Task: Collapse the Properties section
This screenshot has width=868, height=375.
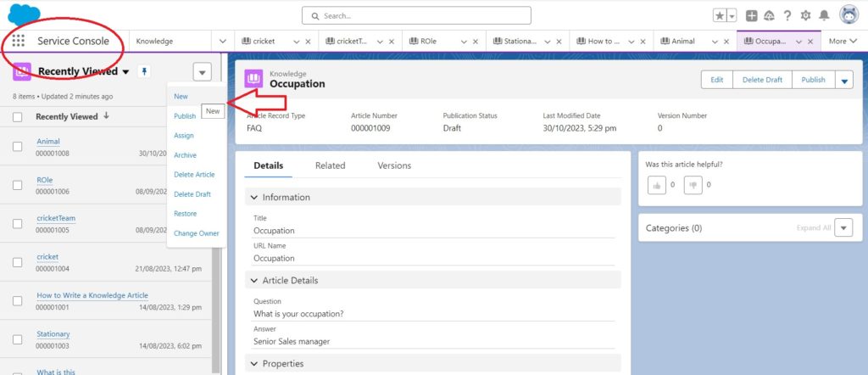Action: (x=253, y=364)
